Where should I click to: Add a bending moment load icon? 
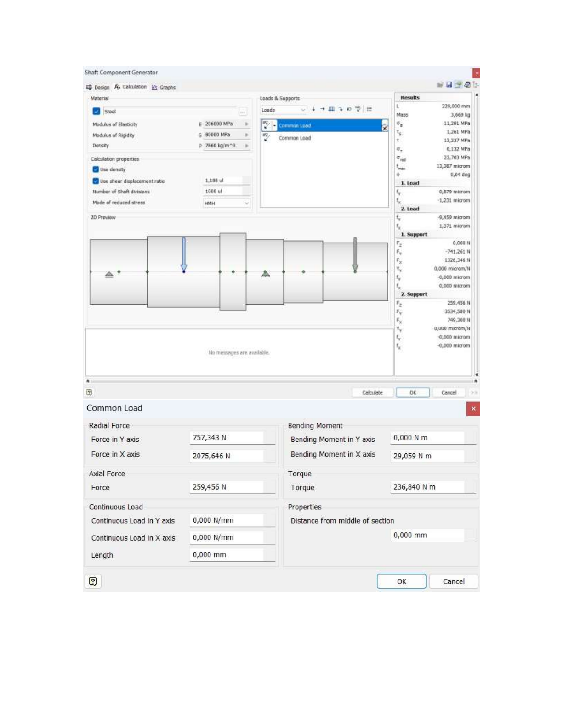pos(341,109)
